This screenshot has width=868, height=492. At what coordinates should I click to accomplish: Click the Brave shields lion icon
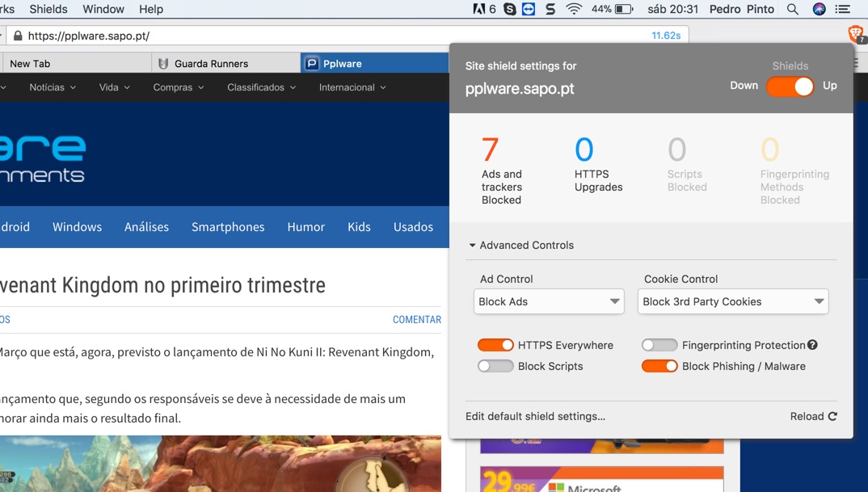[855, 34]
